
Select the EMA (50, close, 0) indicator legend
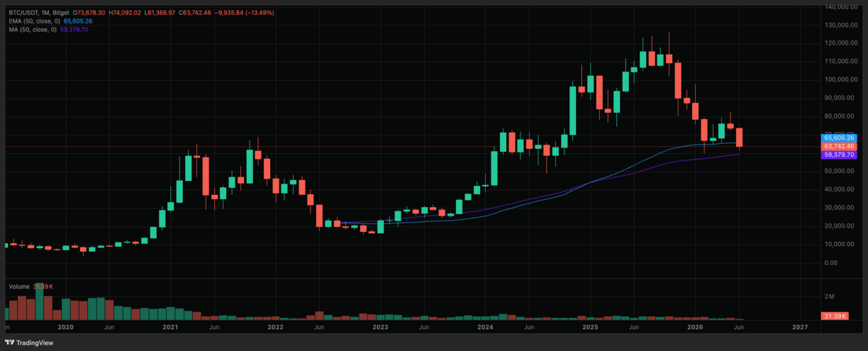[33, 21]
